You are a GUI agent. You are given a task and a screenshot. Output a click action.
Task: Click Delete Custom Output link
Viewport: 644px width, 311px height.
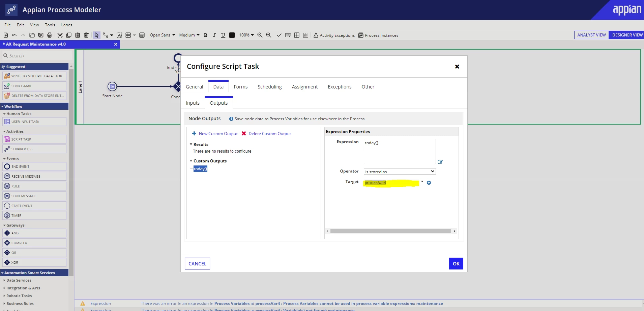coord(266,134)
